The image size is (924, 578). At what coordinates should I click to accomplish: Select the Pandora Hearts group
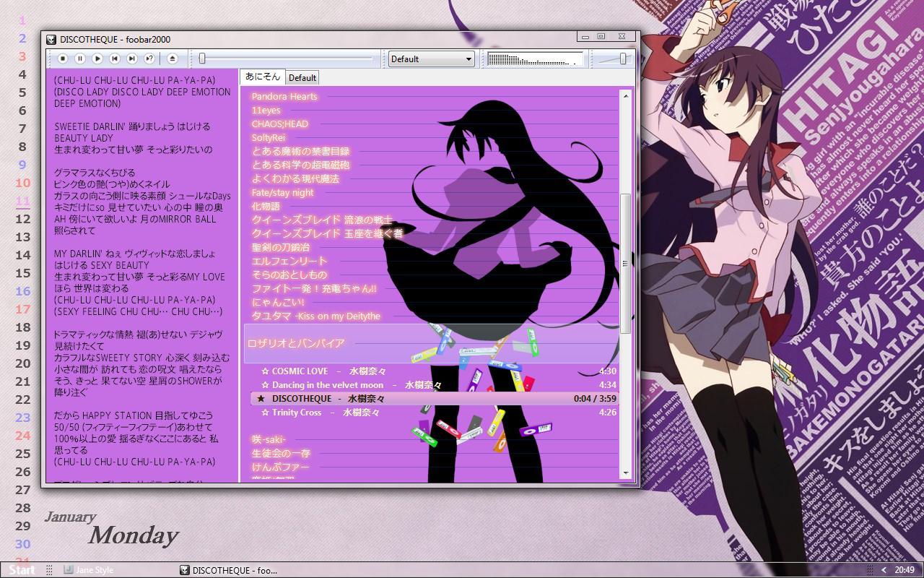tap(284, 96)
